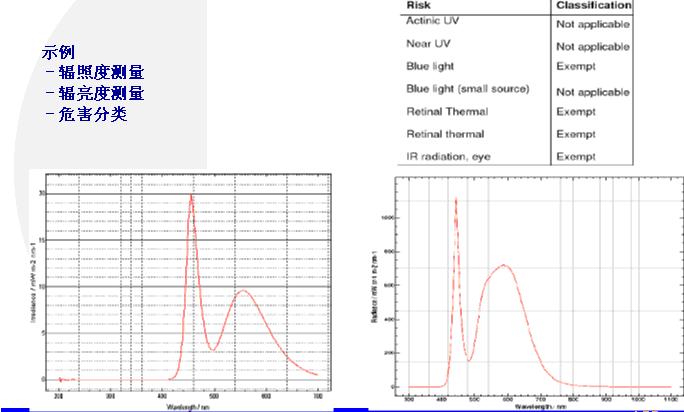Viewport: 684px width, 412px height.
Task: Click the '400' x-axis tick on the left chart
Action: [162, 396]
